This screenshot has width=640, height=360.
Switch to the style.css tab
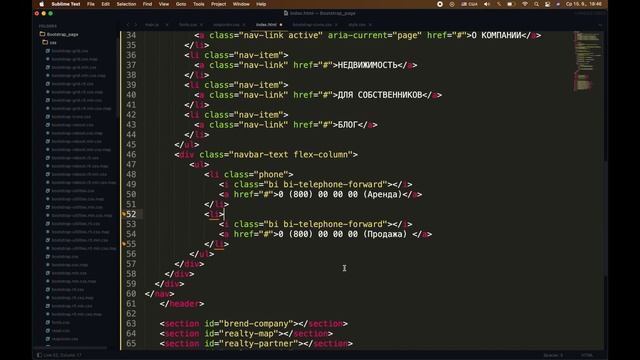tap(357, 25)
